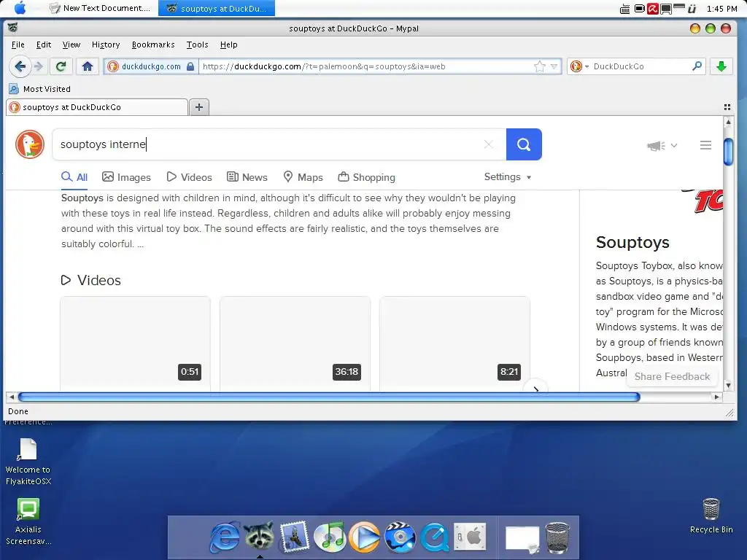Open the Edit menu
This screenshot has width=747, height=560.
click(43, 44)
